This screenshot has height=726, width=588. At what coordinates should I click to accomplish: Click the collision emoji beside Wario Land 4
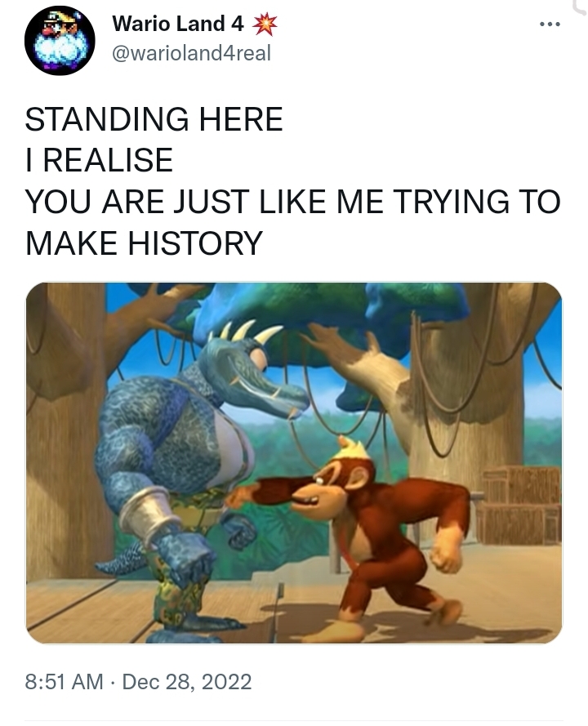click(x=265, y=24)
